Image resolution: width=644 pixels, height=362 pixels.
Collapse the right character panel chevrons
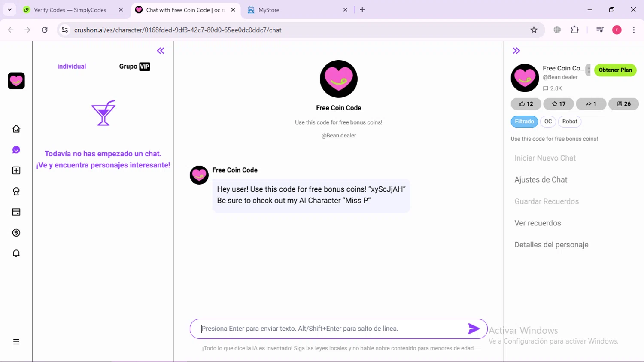[x=516, y=51]
